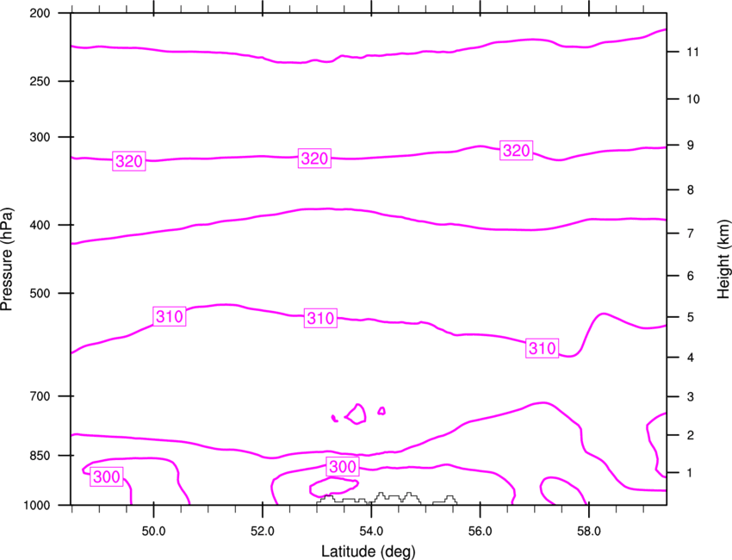Image resolution: width=732 pixels, height=560 pixels.
Task: Click the 300 pressure tick label
Action: (x=40, y=137)
